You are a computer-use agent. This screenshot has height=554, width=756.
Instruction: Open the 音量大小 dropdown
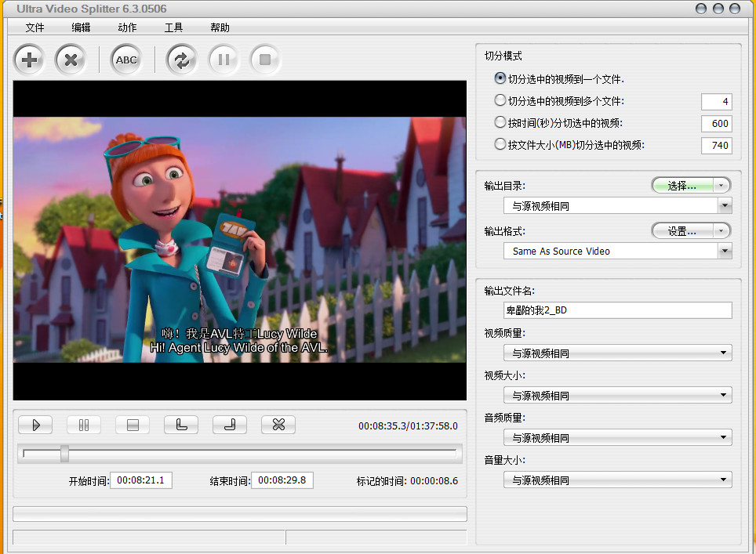(x=725, y=480)
